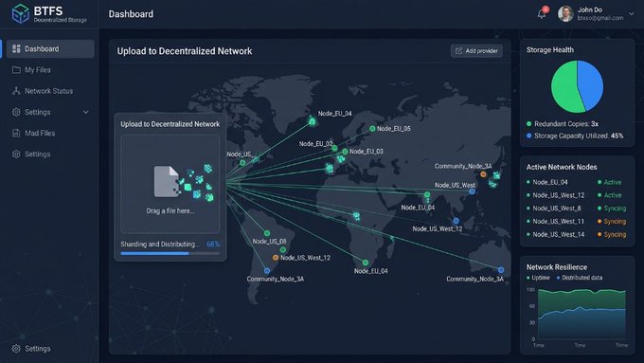644x363 pixels.
Task: Open the Mad Files document icon
Action: click(16, 133)
